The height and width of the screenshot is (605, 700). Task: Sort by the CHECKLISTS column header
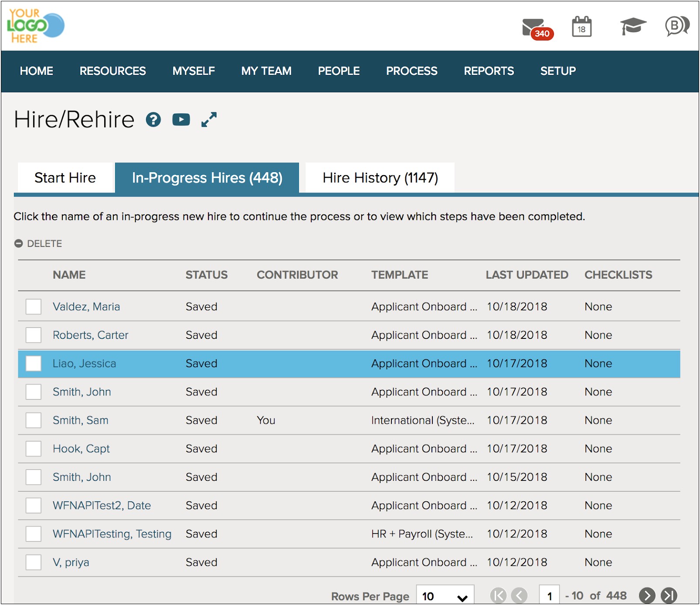pyautogui.click(x=618, y=275)
